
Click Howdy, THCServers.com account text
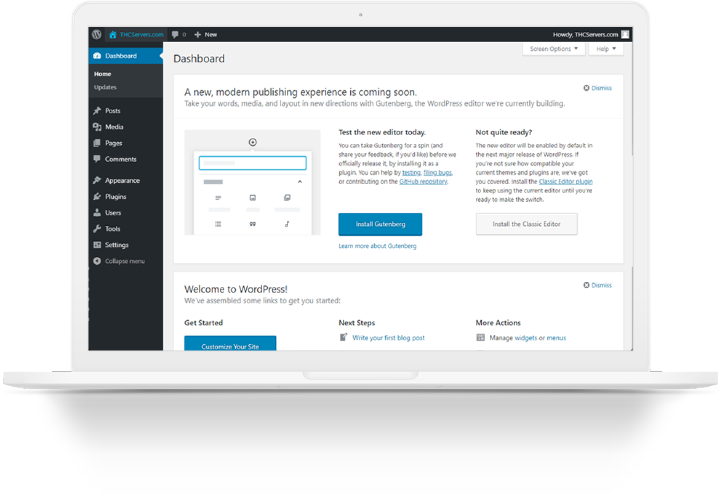(x=585, y=34)
